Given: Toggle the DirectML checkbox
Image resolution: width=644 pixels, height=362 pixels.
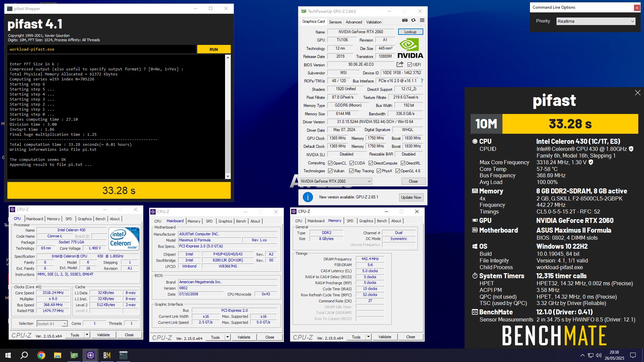Looking at the screenshot, I should [x=403, y=163].
